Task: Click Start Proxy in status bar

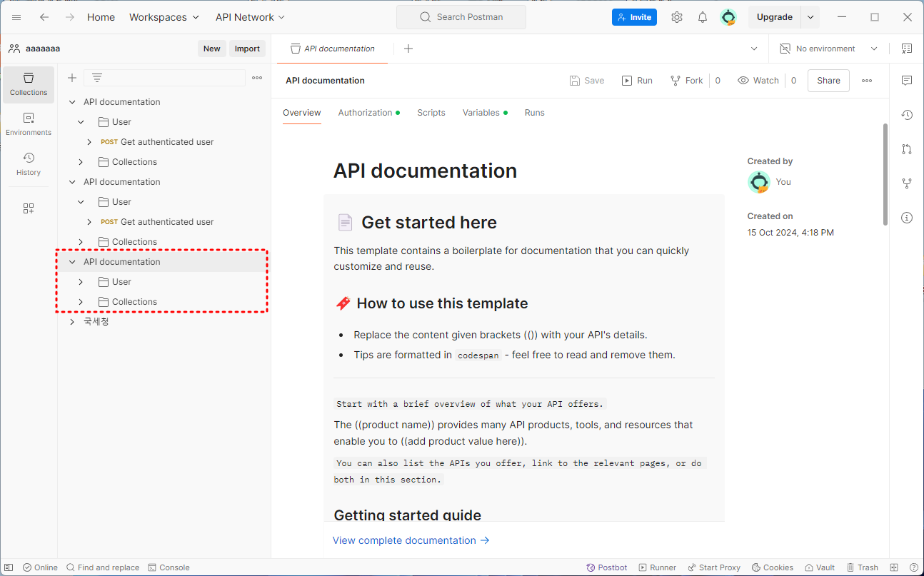Action: [714, 567]
